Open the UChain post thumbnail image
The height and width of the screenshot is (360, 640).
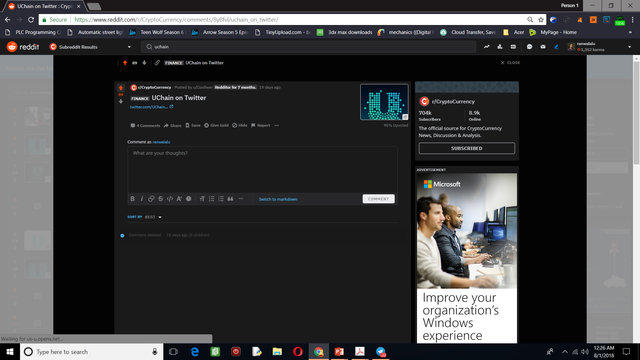pyautogui.click(x=384, y=102)
